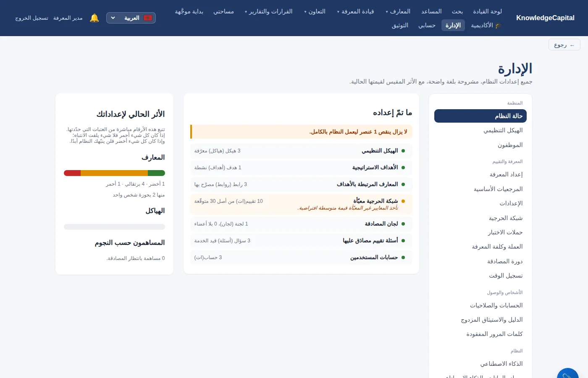Open الذكاء الاصطناعي in the sidebar
This screenshot has height=378, width=588.
(480, 364)
